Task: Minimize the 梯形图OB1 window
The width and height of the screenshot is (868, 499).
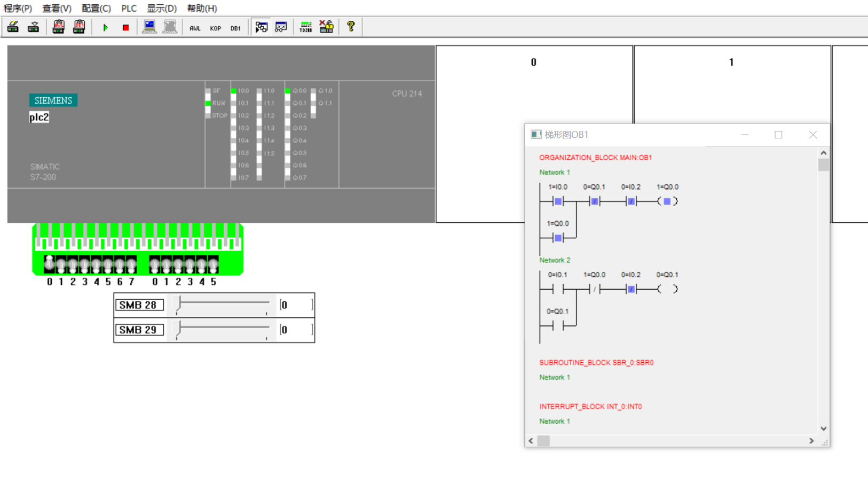Action: [x=745, y=135]
